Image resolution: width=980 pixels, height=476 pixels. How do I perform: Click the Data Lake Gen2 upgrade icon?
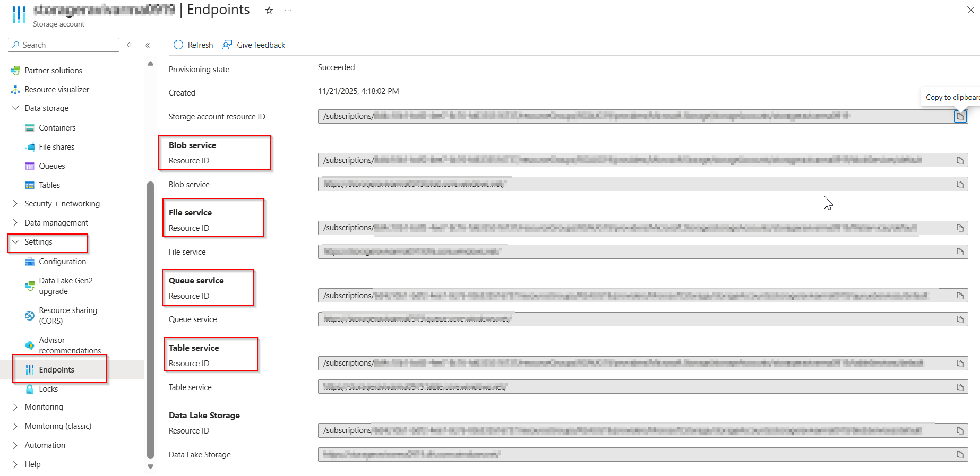click(30, 286)
